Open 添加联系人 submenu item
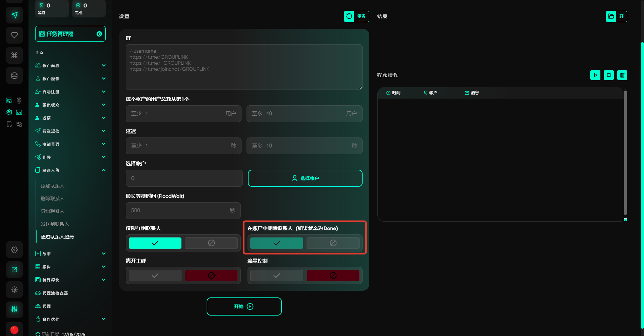Viewport: 644px width, 336px height. 53,186
